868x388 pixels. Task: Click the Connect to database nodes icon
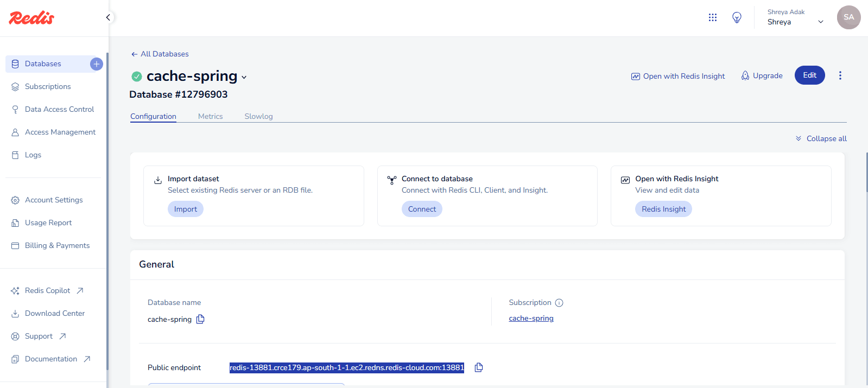(x=392, y=180)
